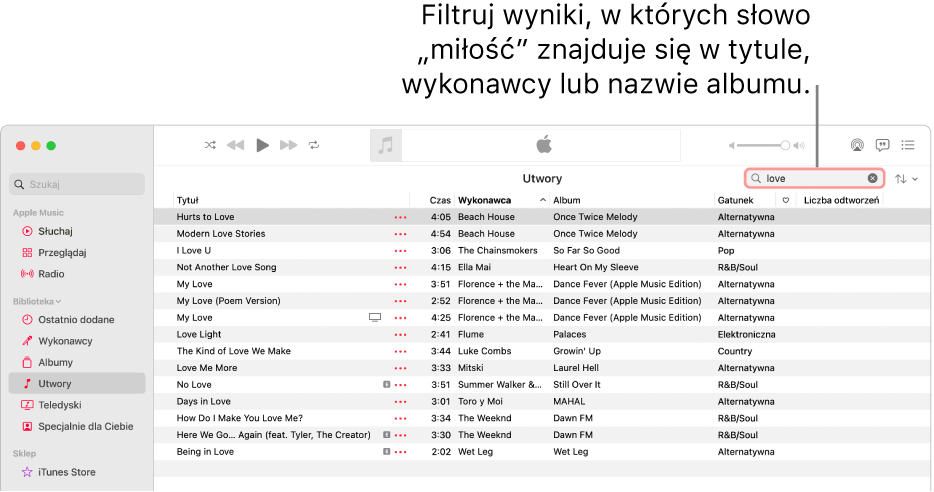Show the lyrics panel

tap(883, 145)
